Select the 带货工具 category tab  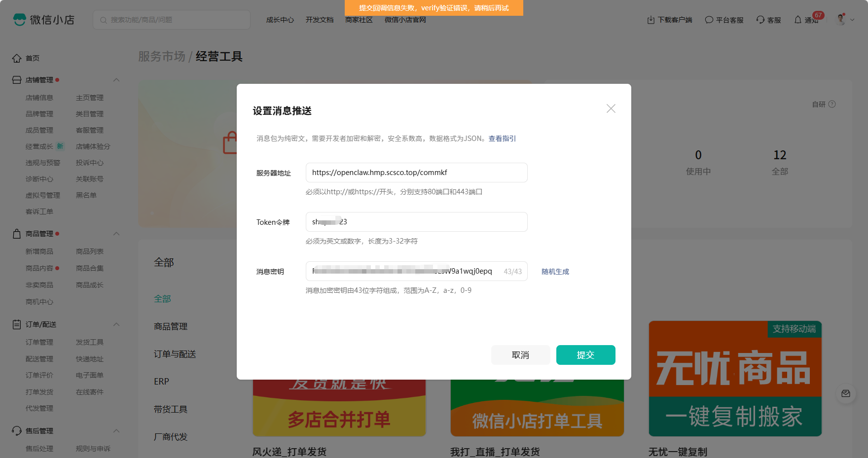coord(171,409)
